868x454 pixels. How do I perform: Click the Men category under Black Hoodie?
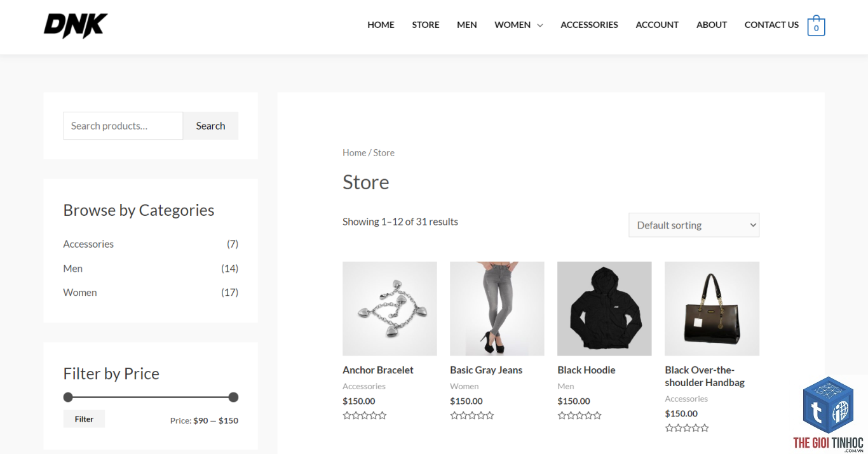[566, 387]
